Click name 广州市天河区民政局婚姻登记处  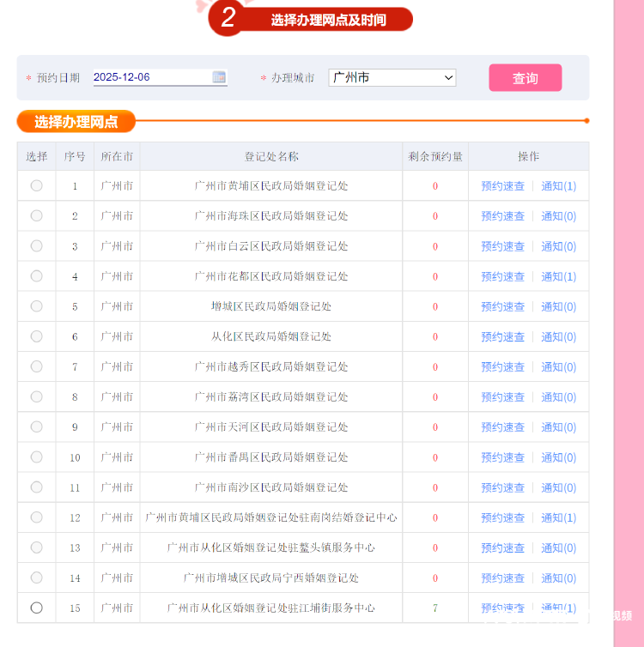(271, 427)
